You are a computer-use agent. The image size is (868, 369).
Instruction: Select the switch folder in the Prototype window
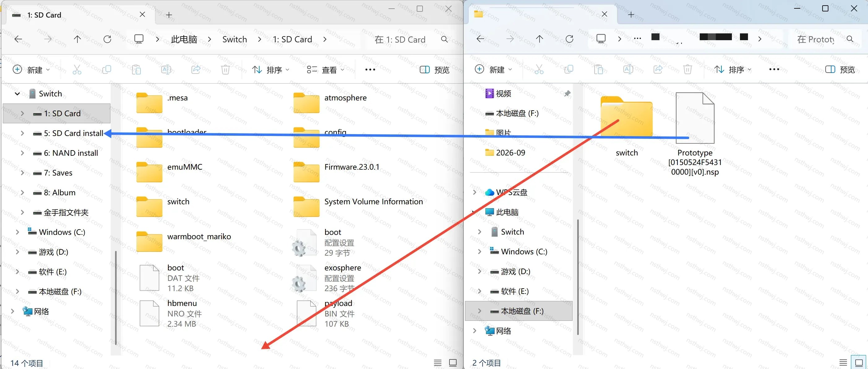coord(627,127)
